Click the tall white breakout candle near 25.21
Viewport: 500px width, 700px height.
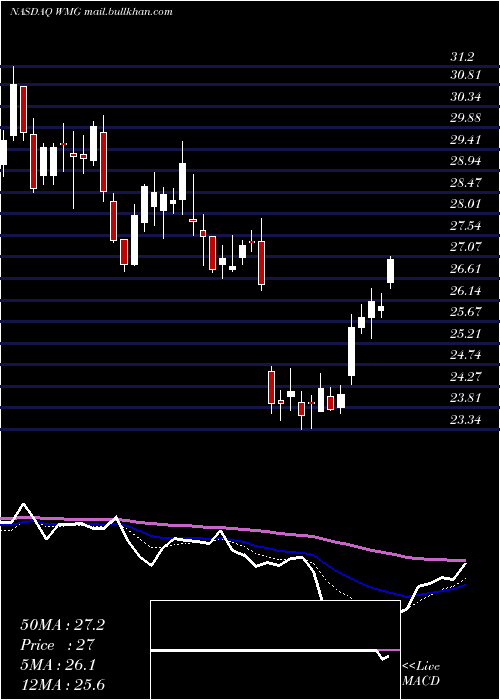(x=352, y=351)
